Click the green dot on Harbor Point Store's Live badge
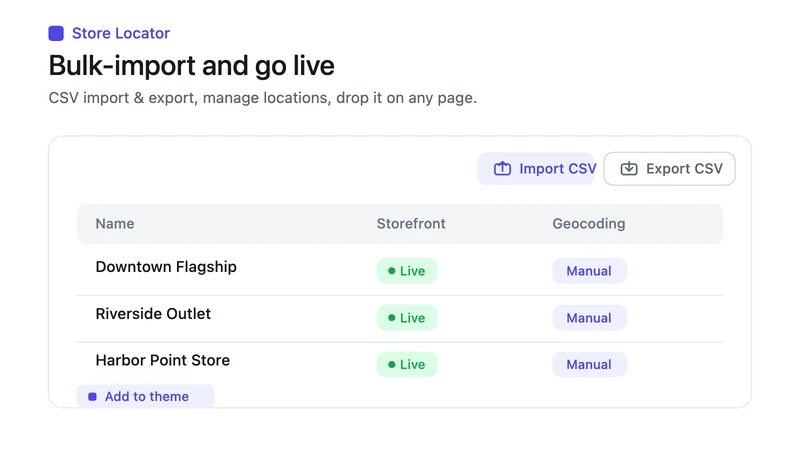Image resolution: width=800 pixels, height=450 pixels. [x=391, y=364]
